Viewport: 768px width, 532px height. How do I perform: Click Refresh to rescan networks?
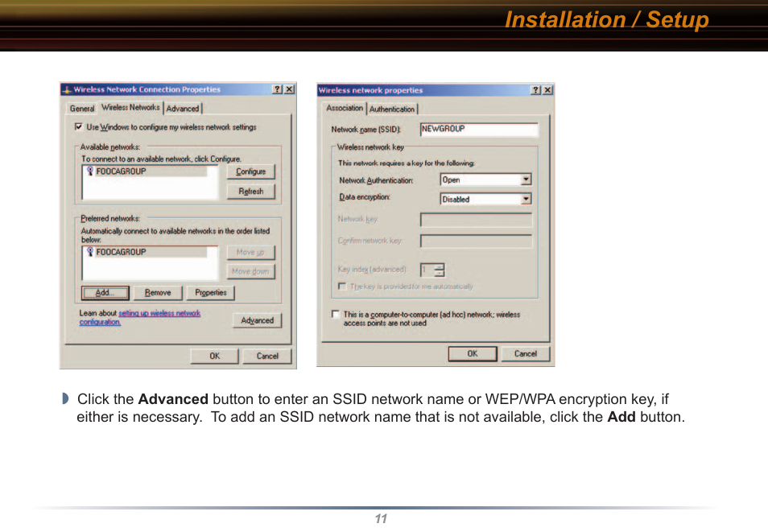pos(251,191)
